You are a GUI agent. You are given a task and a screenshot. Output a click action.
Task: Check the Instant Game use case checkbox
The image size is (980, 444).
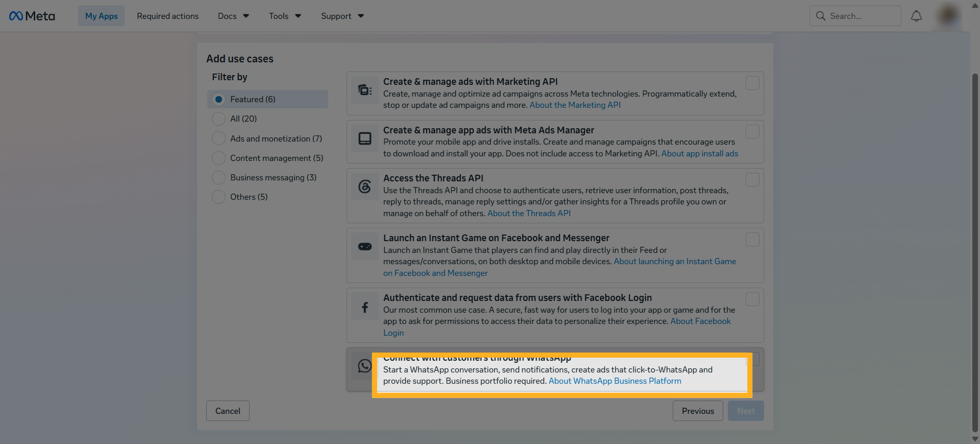[x=752, y=239]
